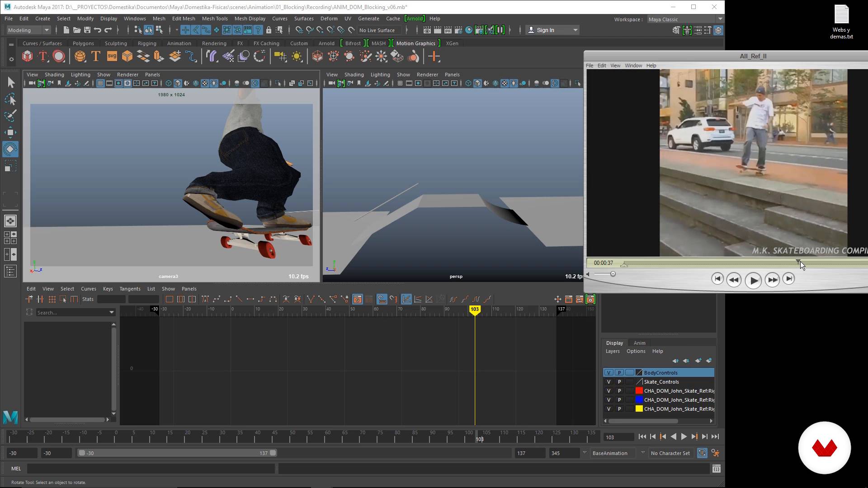868x488 pixels.
Task: Click the orange sphere shelf icon
Action: (80, 56)
